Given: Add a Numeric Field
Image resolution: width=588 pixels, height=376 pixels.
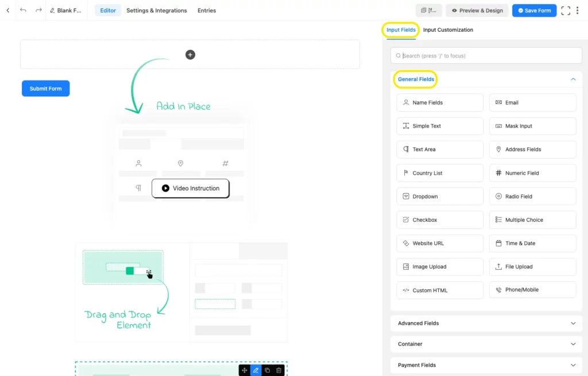Looking at the screenshot, I should click(532, 173).
